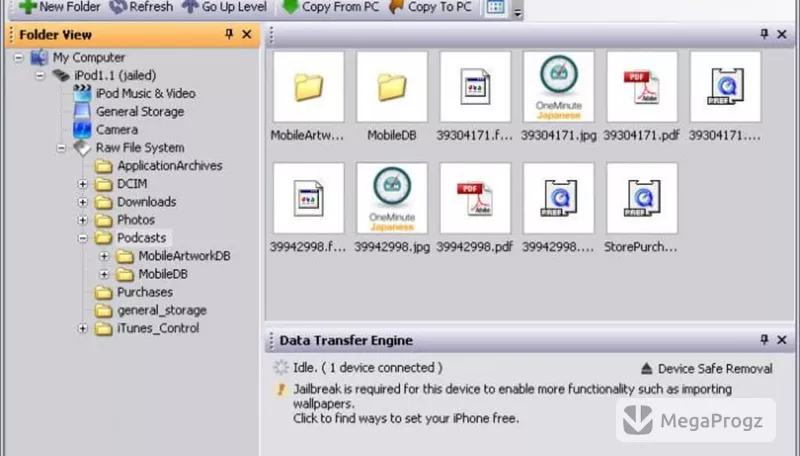Screen dimensions: 800x456
Task: Pin the Folder View panel
Action: [x=229, y=34]
